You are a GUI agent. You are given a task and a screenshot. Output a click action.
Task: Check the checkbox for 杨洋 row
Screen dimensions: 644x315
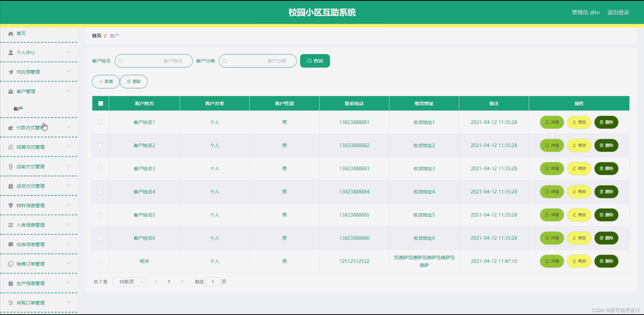(x=100, y=261)
